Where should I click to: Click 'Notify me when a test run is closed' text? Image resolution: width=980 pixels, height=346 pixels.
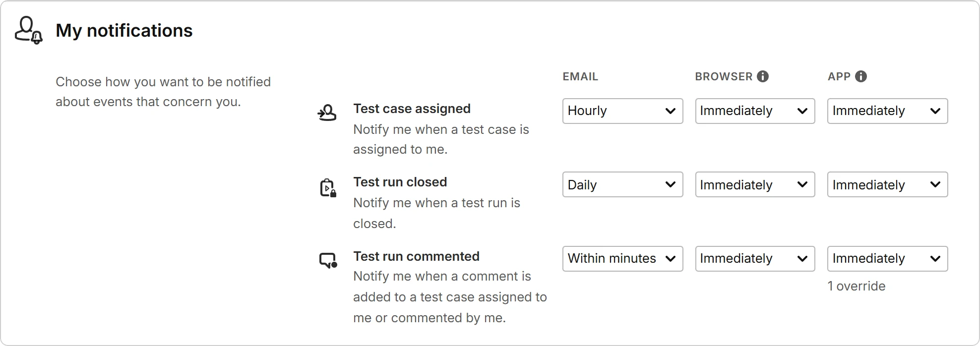coord(436,213)
